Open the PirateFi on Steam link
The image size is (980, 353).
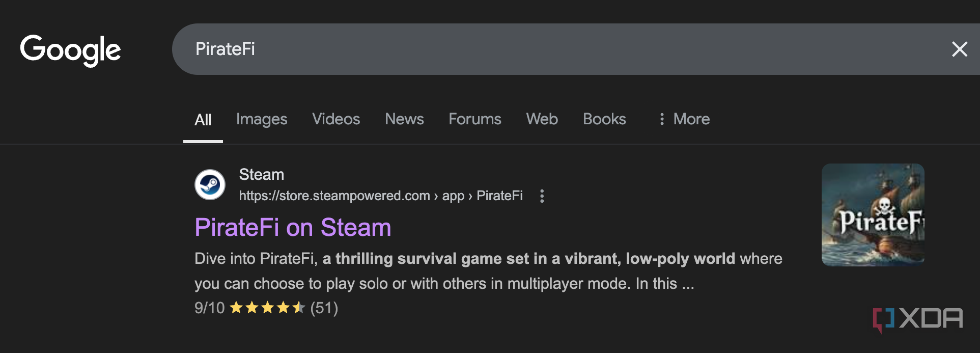point(292,228)
